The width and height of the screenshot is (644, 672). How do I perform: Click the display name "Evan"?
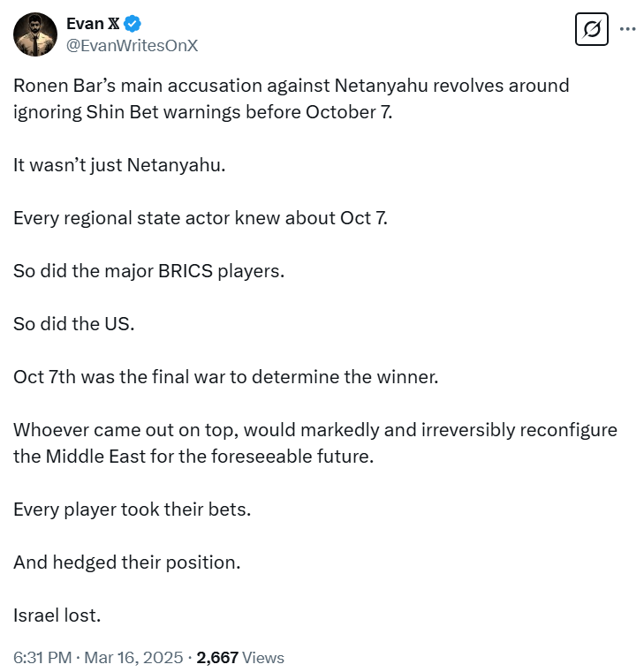click(85, 24)
